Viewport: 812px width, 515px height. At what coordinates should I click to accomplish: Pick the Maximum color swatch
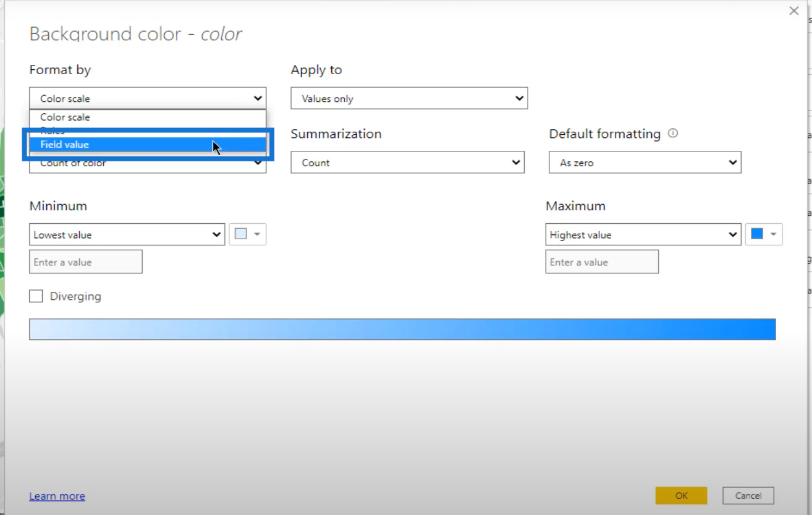(764, 234)
